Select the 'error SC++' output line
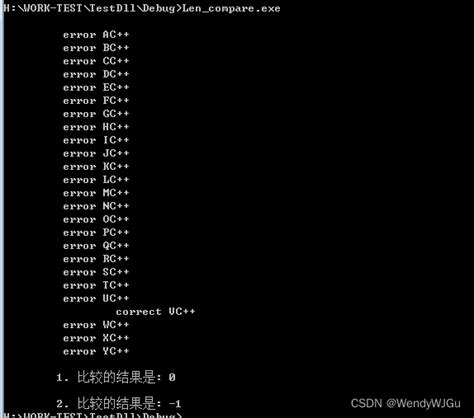This screenshot has width=474, height=418. 96,272
